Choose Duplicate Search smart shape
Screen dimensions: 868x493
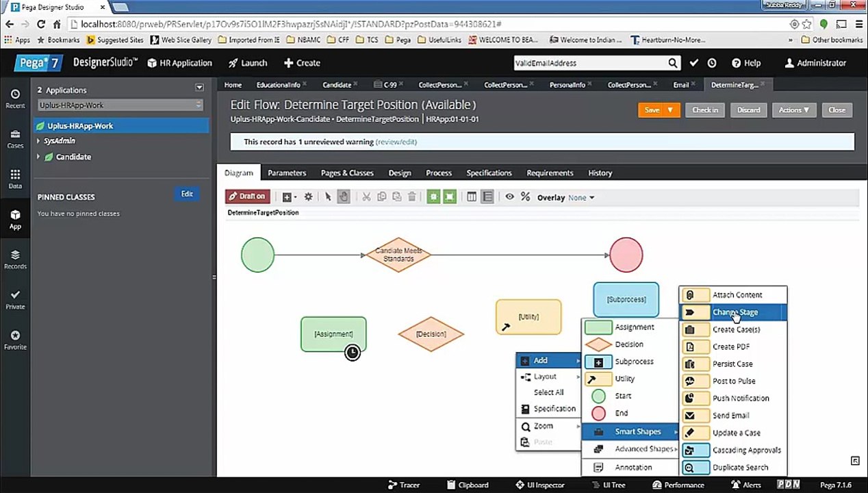(x=733, y=468)
